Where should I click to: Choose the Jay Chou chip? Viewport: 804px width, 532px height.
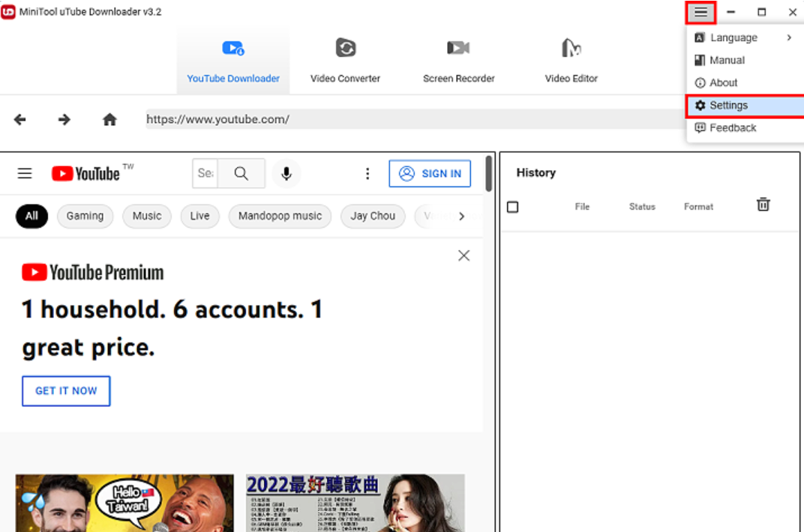click(373, 216)
